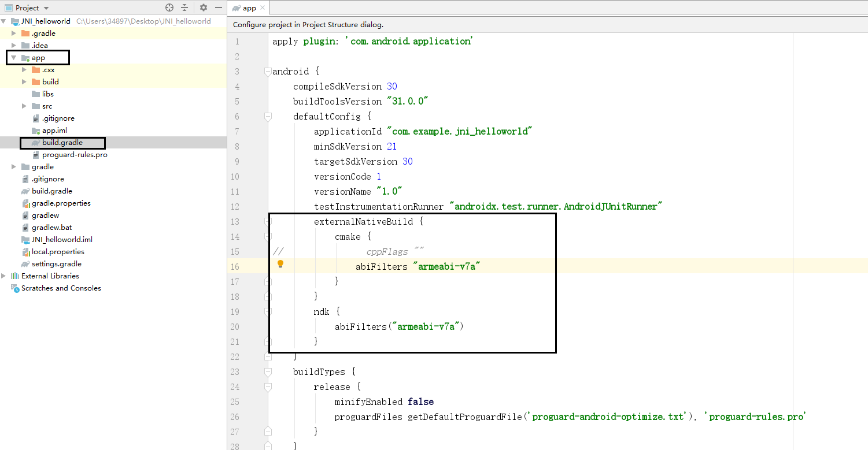Expand the .cxx folder
Screen dimensions: 868x450
coord(24,69)
